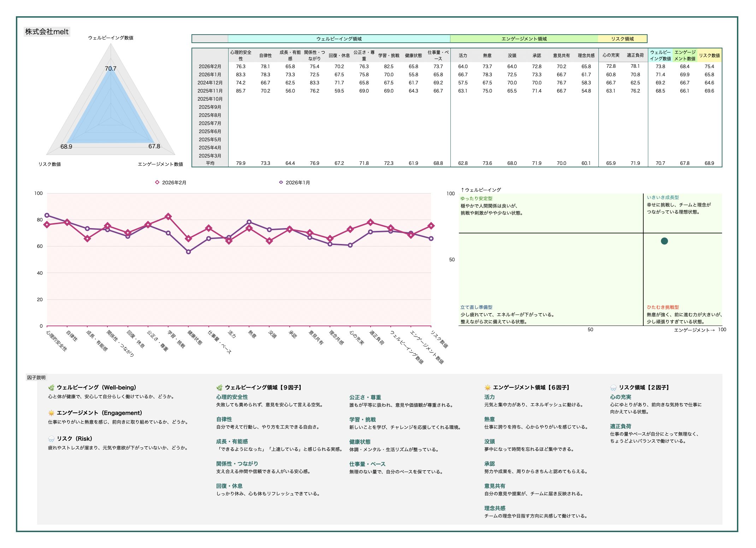This screenshot has width=756, height=548.
Task: Click the rain cloud icon beside リスク（Risk）
Action: (x=52, y=439)
